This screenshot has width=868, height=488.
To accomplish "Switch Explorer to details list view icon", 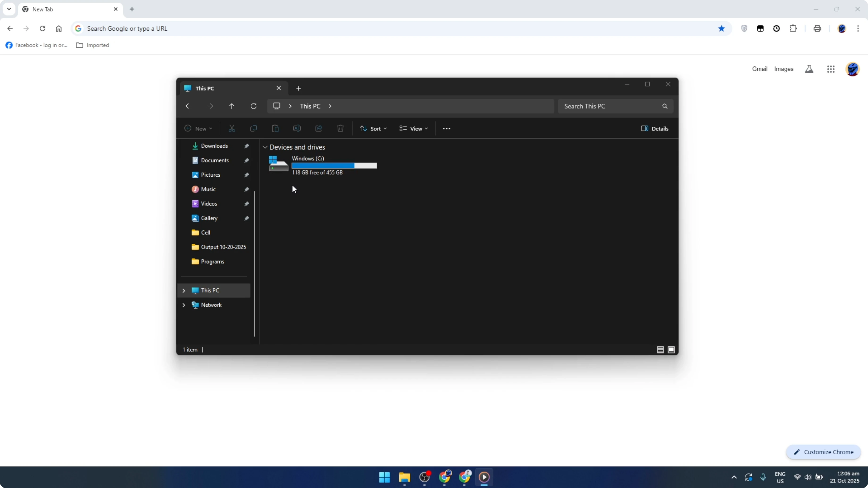I will coord(660,350).
